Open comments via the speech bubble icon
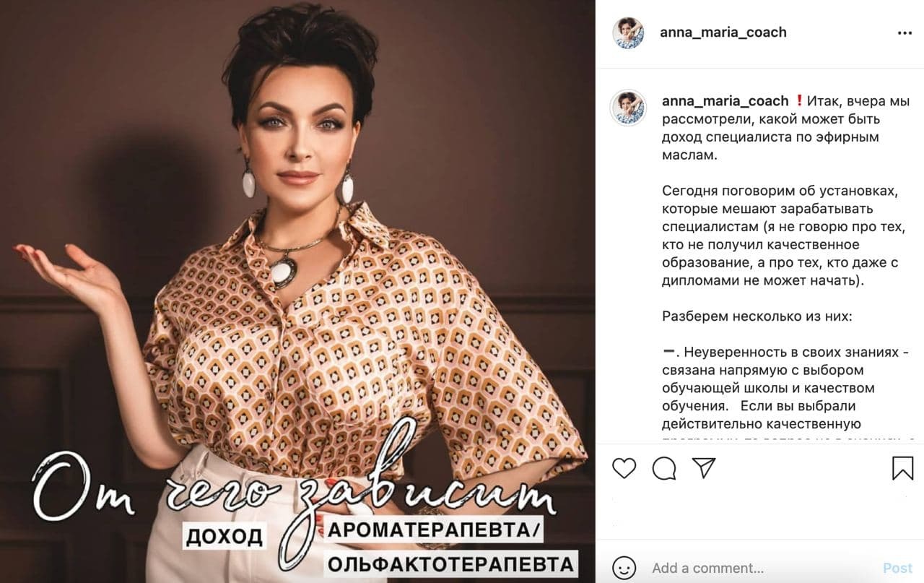Screen dimensions: 924x583 pyautogui.click(x=664, y=468)
